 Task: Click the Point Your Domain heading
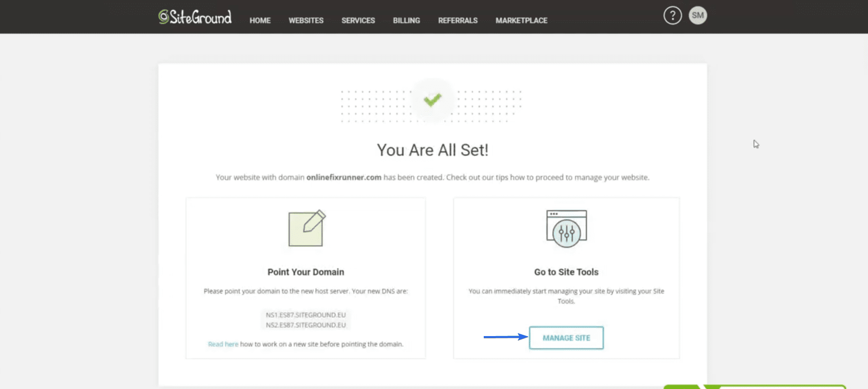click(x=306, y=272)
